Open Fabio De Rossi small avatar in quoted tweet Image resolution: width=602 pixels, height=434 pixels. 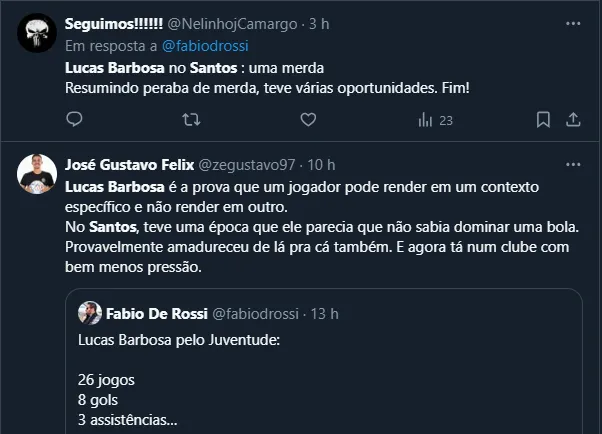(89, 312)
